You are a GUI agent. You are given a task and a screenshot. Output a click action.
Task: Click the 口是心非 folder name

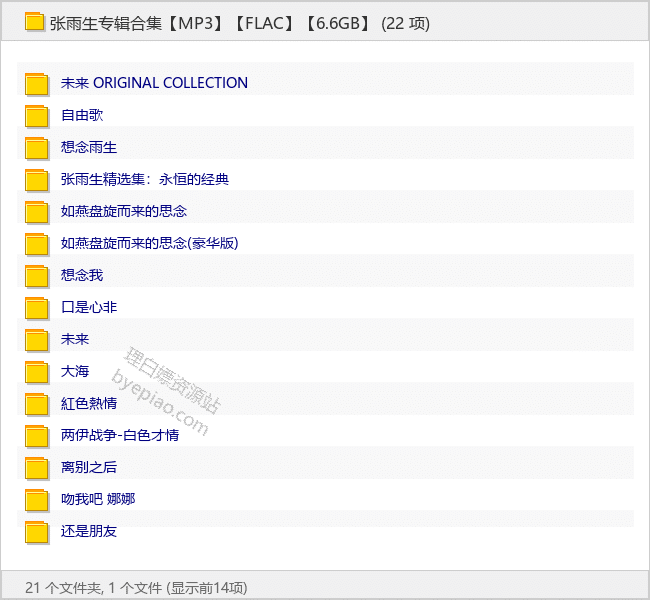click(89, 307)
